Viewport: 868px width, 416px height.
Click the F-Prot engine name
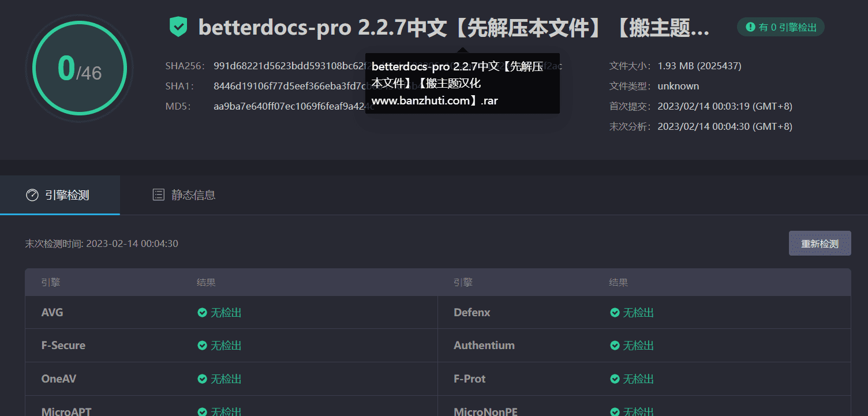tap(470, 378)
